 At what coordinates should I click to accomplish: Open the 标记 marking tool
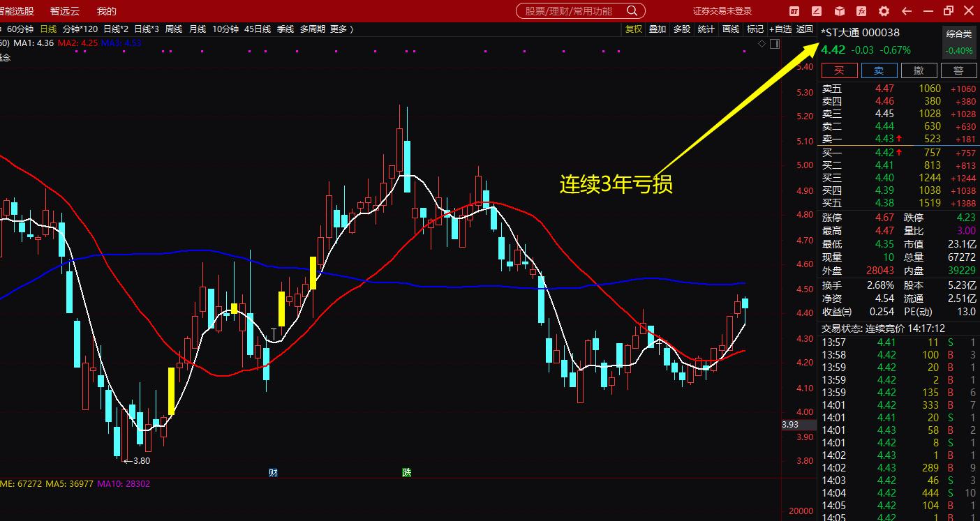pos(755,29)
